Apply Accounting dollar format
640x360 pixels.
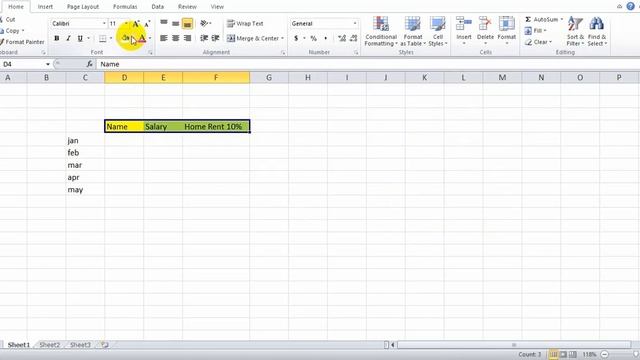click(x=296, y=38)
